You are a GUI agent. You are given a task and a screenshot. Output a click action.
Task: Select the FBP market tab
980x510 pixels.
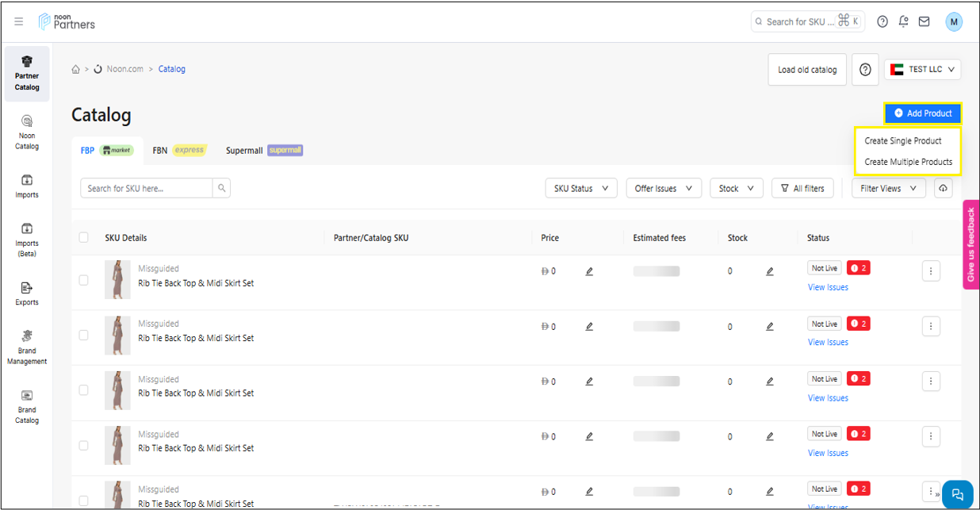click(x=107, y=150)
